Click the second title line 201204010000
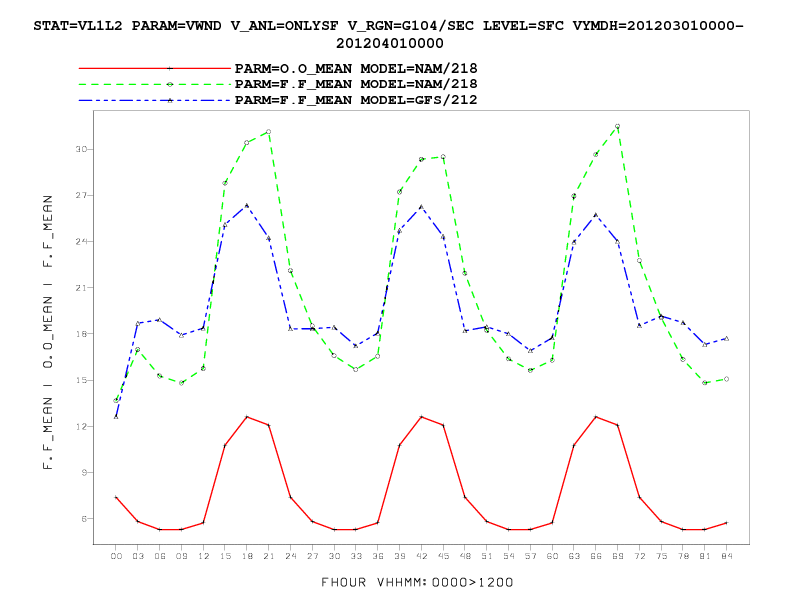 pyautogui.click(x=389, y=43)
